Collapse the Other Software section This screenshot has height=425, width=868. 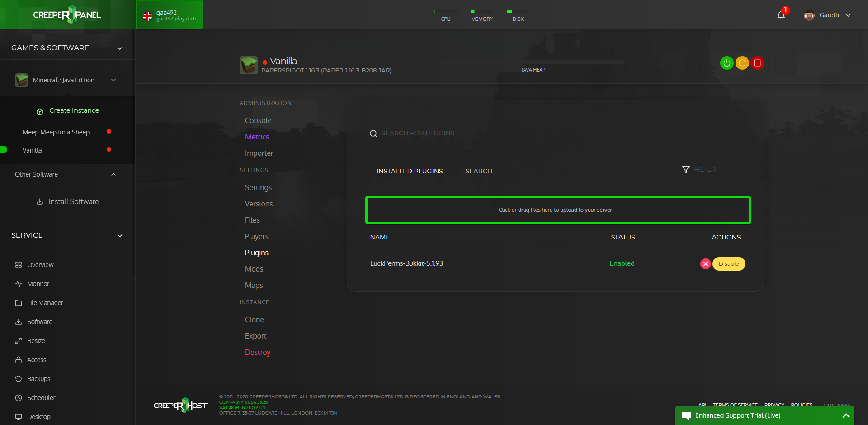(x=113, y=174)
